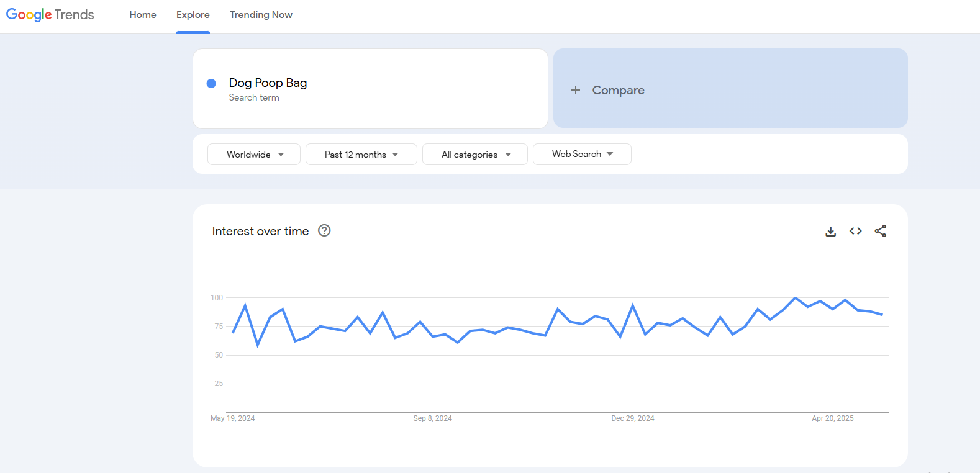980x473 pixels.
Task: Open the Worldwide region dropdown
Action: click(254, 154)
